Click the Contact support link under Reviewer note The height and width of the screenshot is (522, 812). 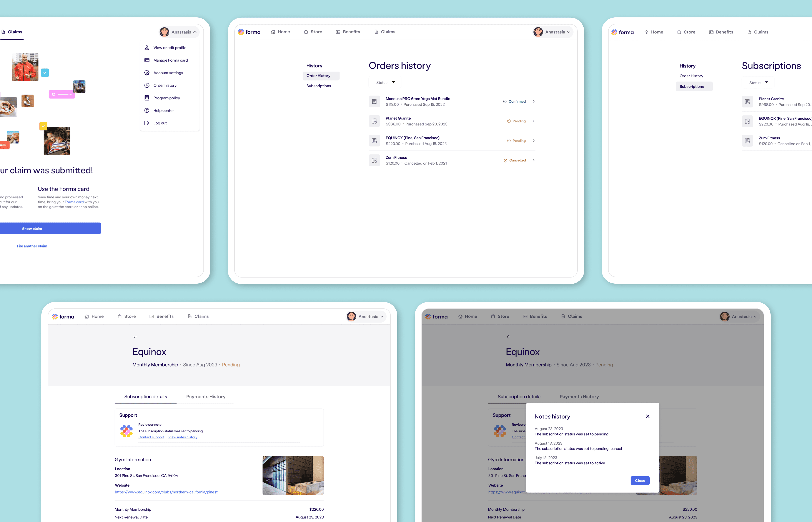coord(151,437)
